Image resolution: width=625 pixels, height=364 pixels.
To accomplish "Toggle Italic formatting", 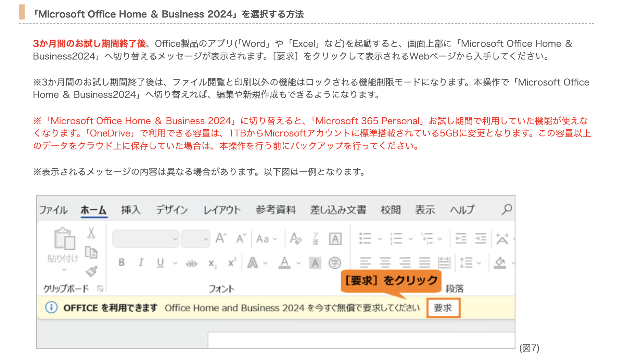I will [x=141, y=263].
